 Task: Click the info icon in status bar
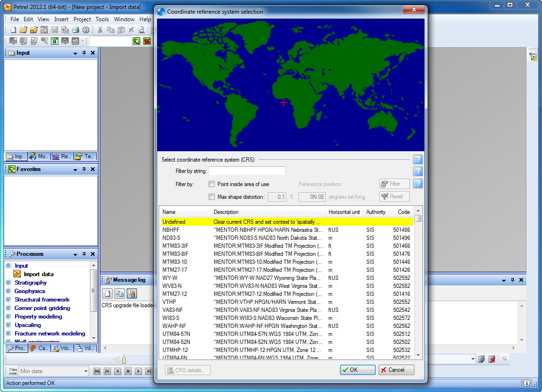(x=527, y=383)
